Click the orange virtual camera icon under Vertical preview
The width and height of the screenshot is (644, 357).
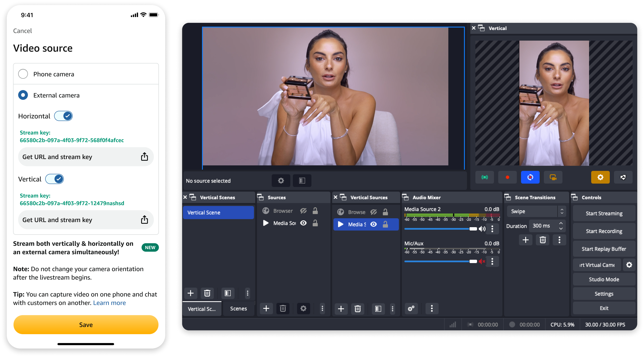pos(553,177)
